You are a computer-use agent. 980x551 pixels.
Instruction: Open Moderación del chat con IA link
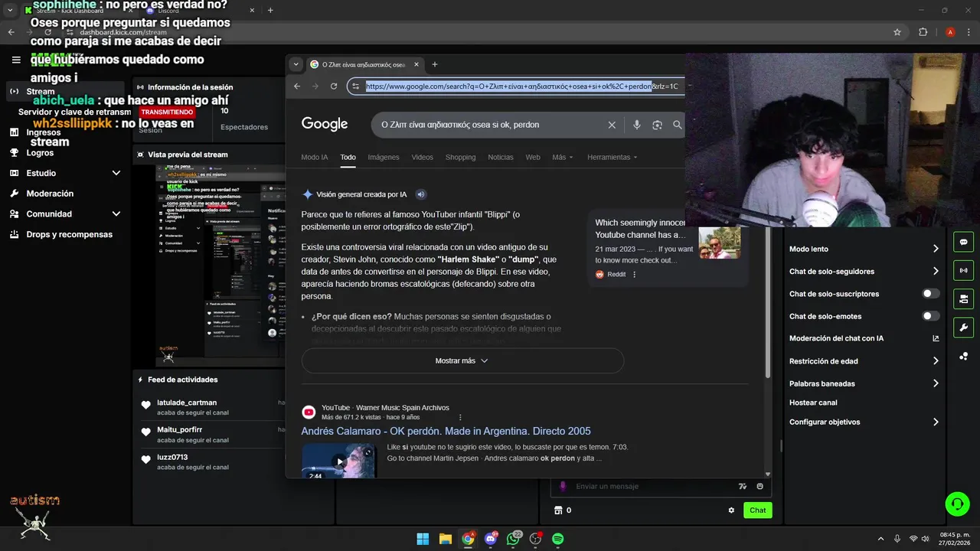pyautogui.click(x=836, y=338)
